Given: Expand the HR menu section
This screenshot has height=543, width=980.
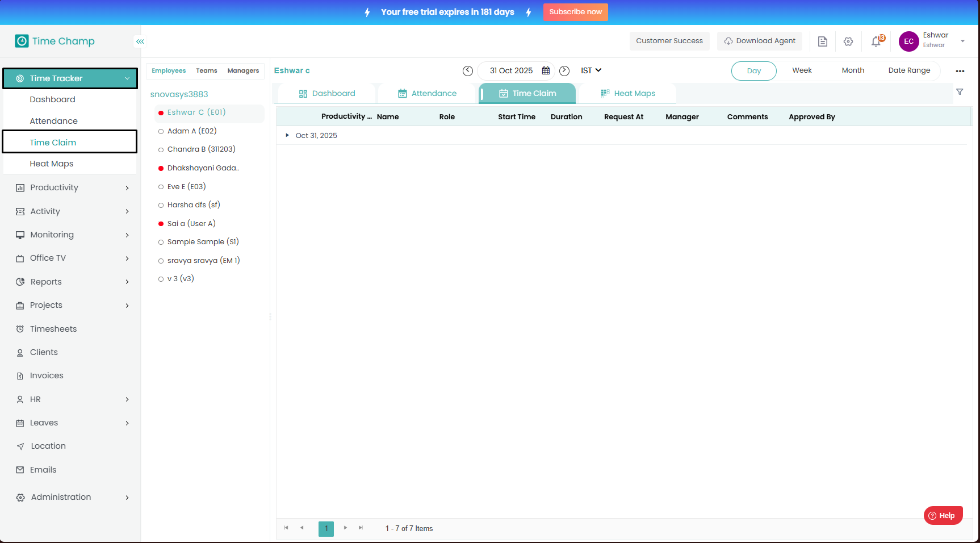Looking at the screenshot, I should coord(127,399).
